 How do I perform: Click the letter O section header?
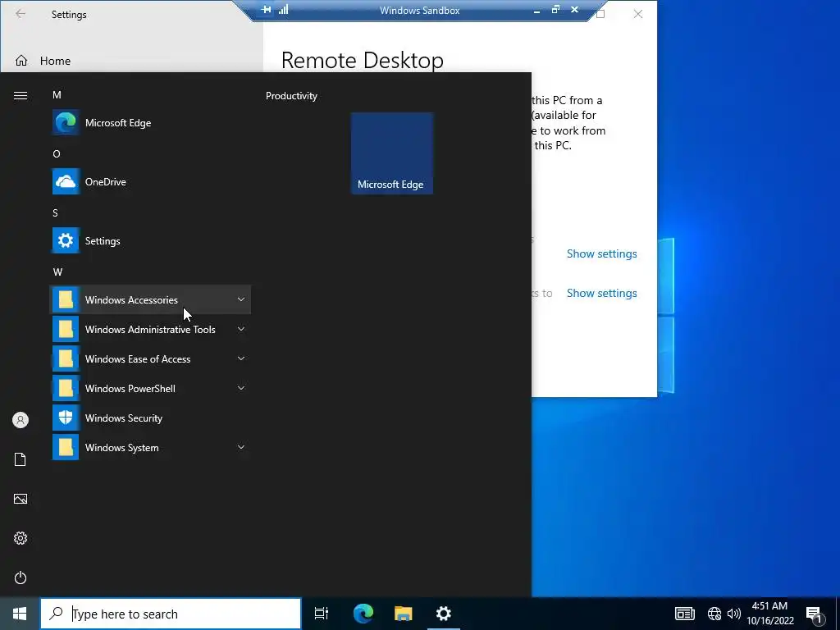pyautogui.click(x=57, y=153)
